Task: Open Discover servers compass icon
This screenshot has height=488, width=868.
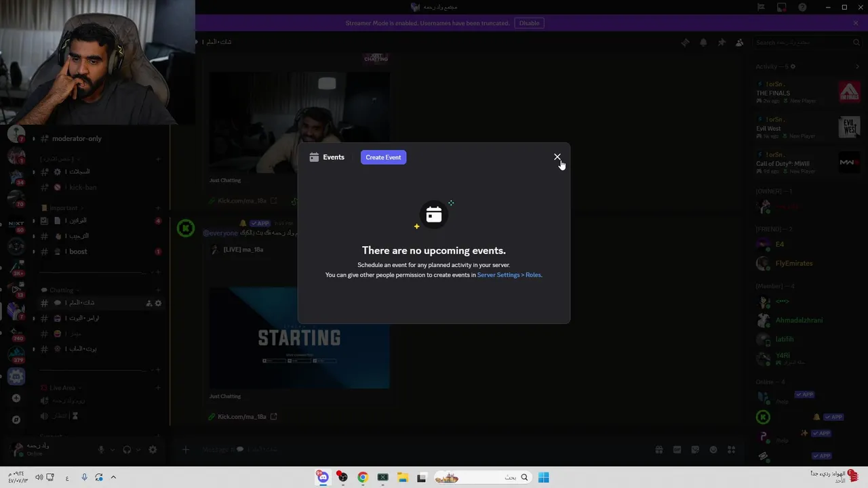Action: coord(16,420)
